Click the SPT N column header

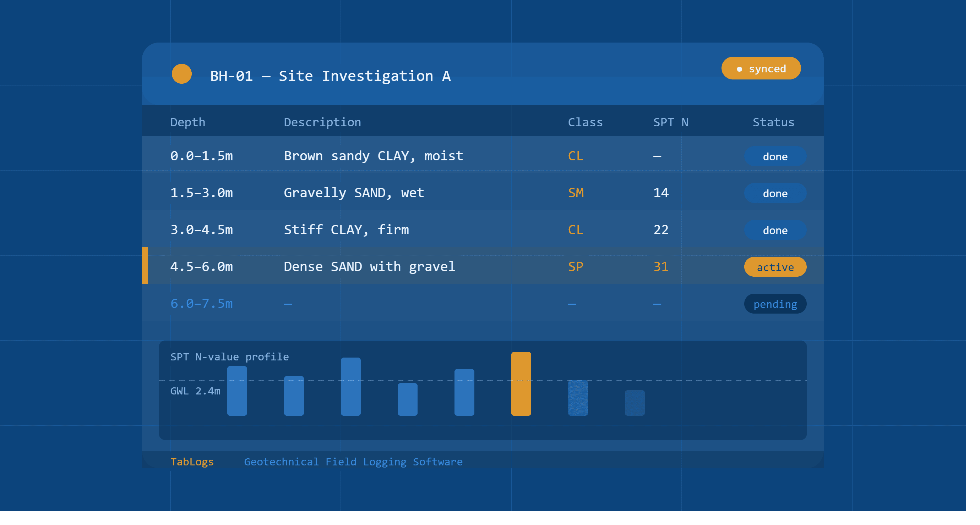pos(671,122)
